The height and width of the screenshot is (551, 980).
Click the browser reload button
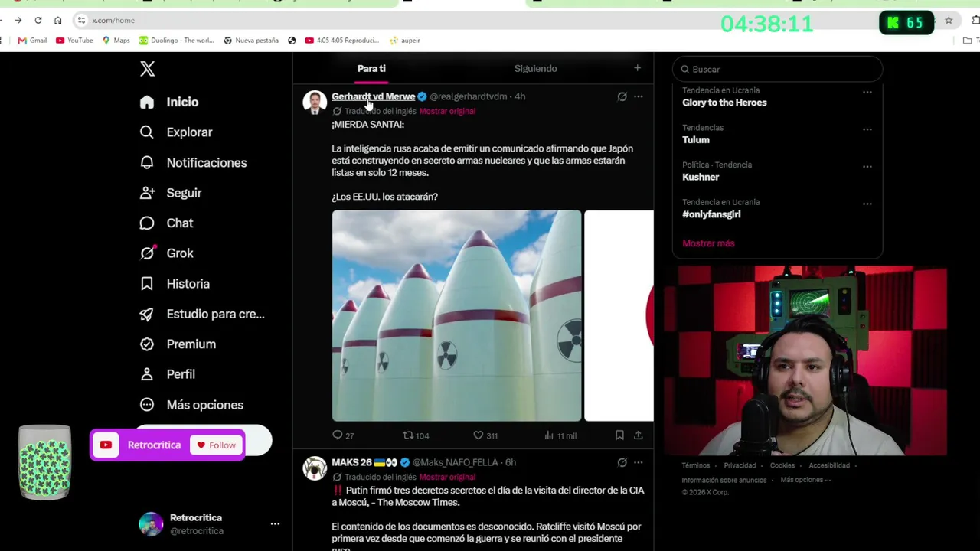38,21
